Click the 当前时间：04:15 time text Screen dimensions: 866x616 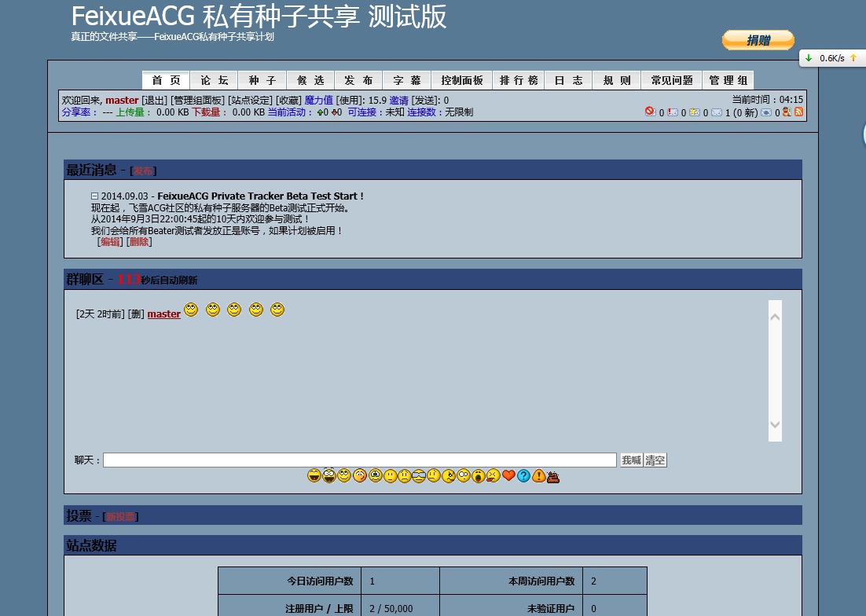pos(767,99)
